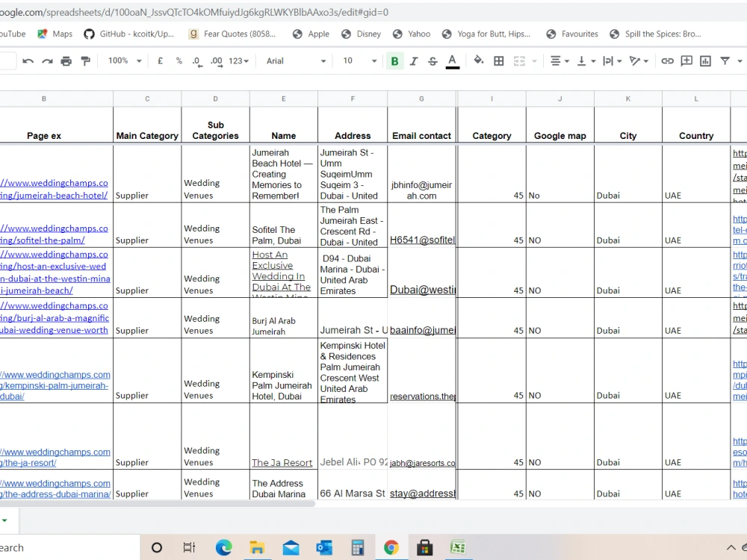Open the Favourites bookmark

pyautogui.click(x=572, y=34)
